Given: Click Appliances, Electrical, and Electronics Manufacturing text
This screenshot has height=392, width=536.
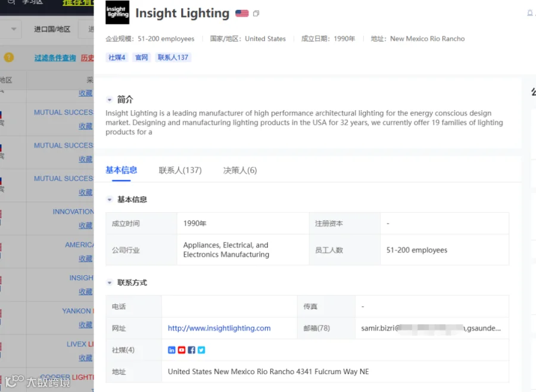Looking at the screenshot, I should point(226,250).
